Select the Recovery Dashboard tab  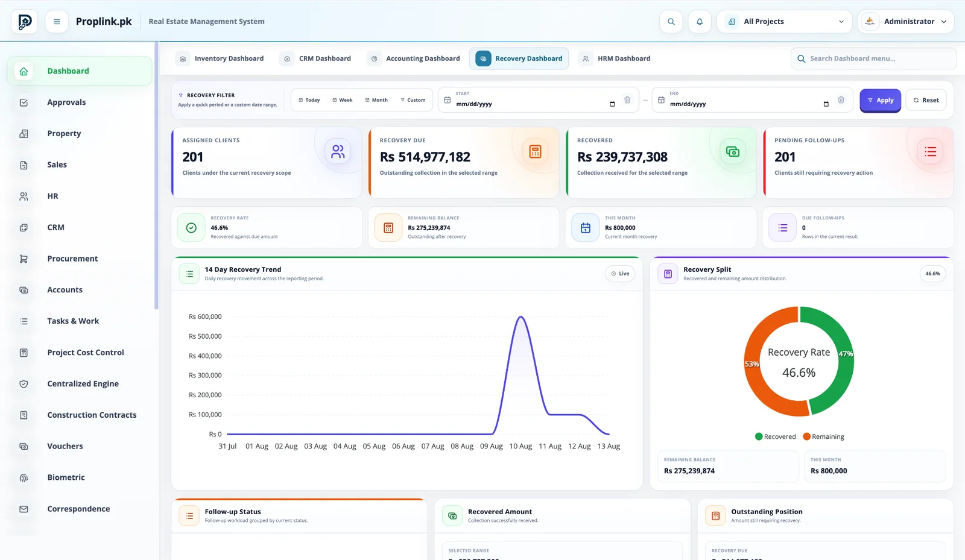[x=519, y=58]
